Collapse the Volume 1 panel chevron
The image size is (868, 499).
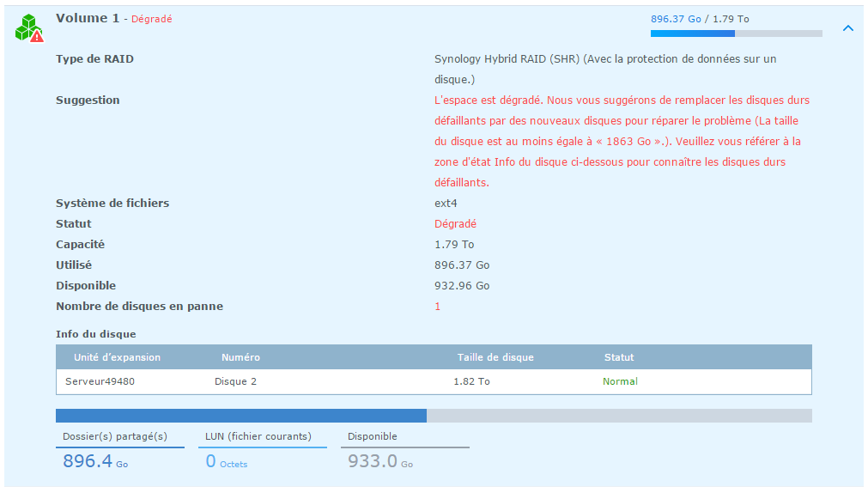pos(847,27)
